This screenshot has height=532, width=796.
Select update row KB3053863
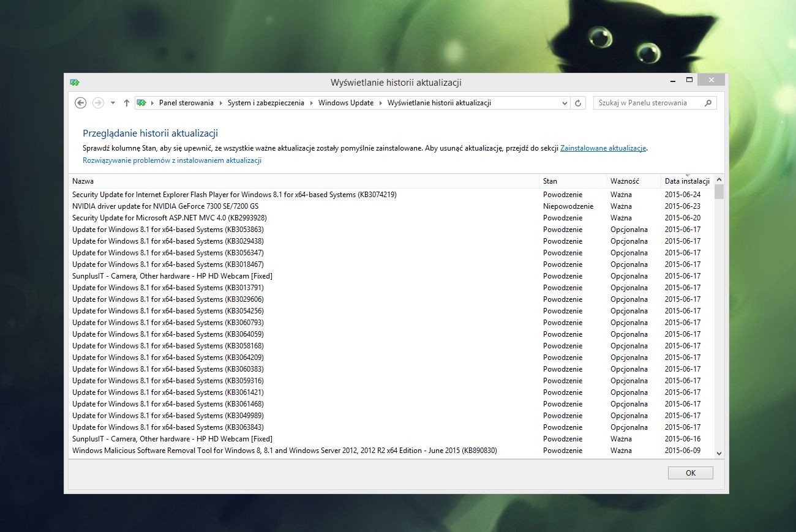click(391, 230)
